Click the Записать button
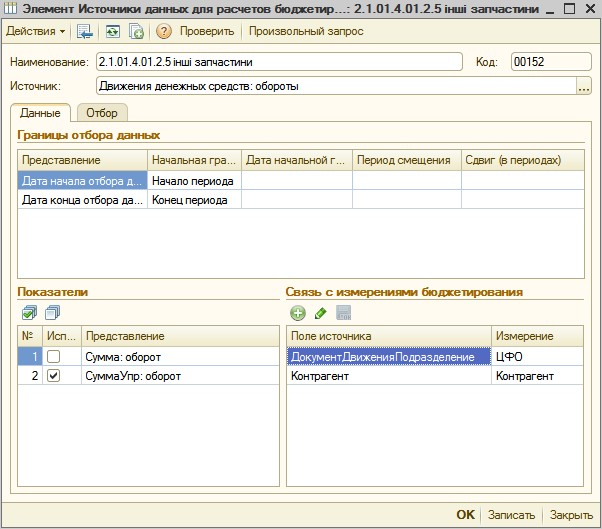Viewport: 602px width, 529px height. [511, 515]
